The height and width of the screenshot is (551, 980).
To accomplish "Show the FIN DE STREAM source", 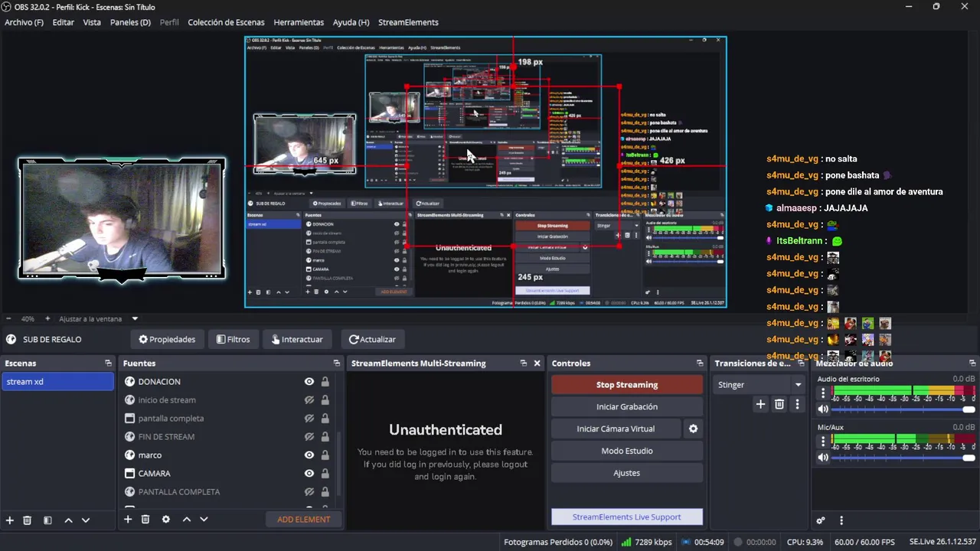I will (309, 437).
